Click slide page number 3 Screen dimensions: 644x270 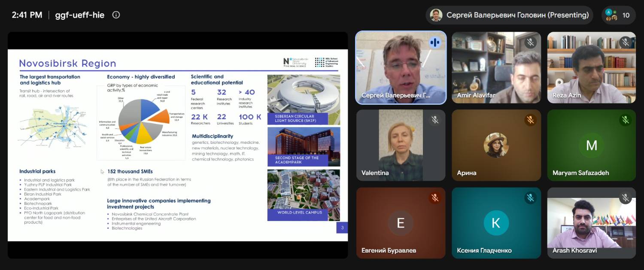click(342, 228)
